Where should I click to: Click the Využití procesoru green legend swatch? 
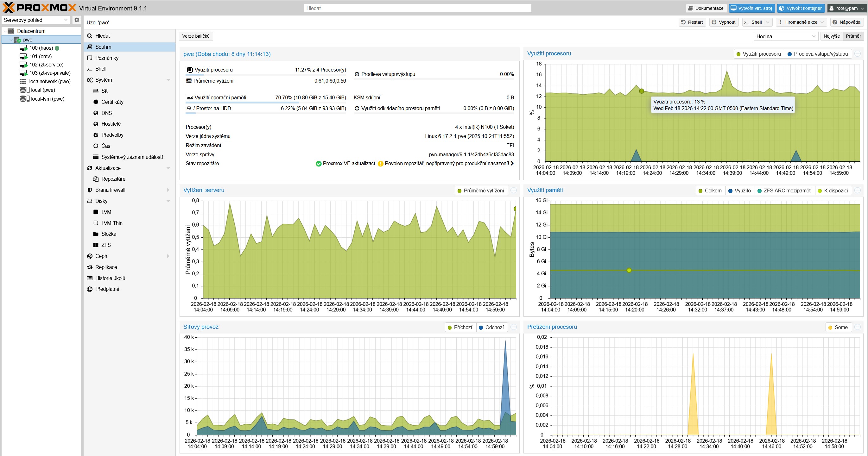(738, 54)
